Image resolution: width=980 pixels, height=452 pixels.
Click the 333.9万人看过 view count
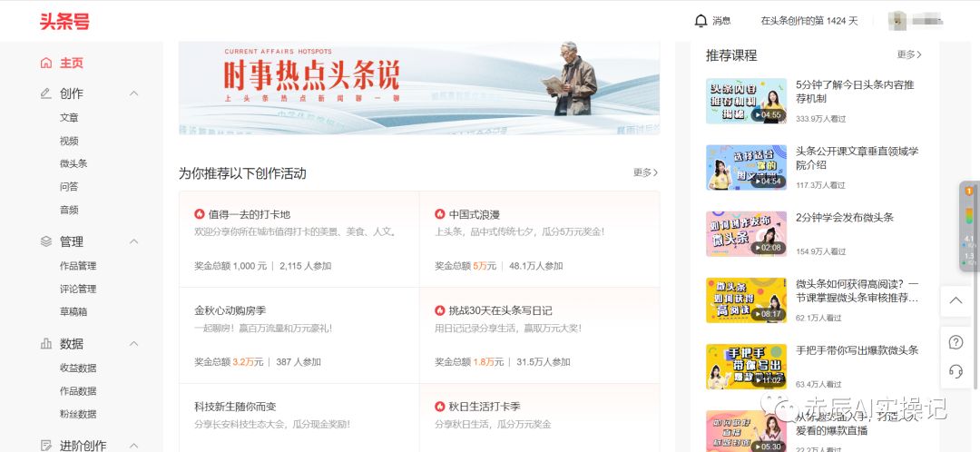820,119
